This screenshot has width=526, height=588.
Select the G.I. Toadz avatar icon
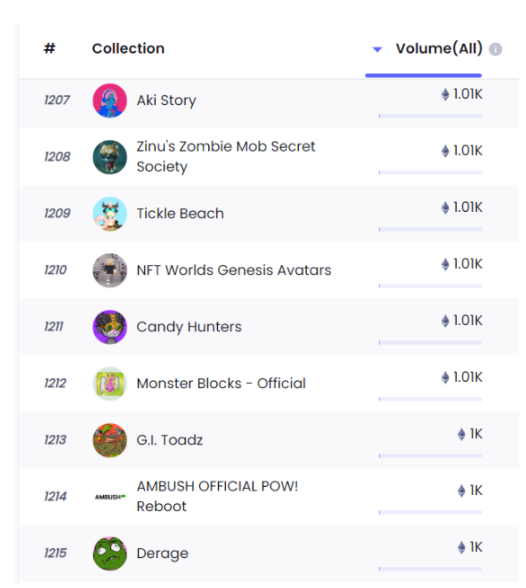(x=109, y=440)
